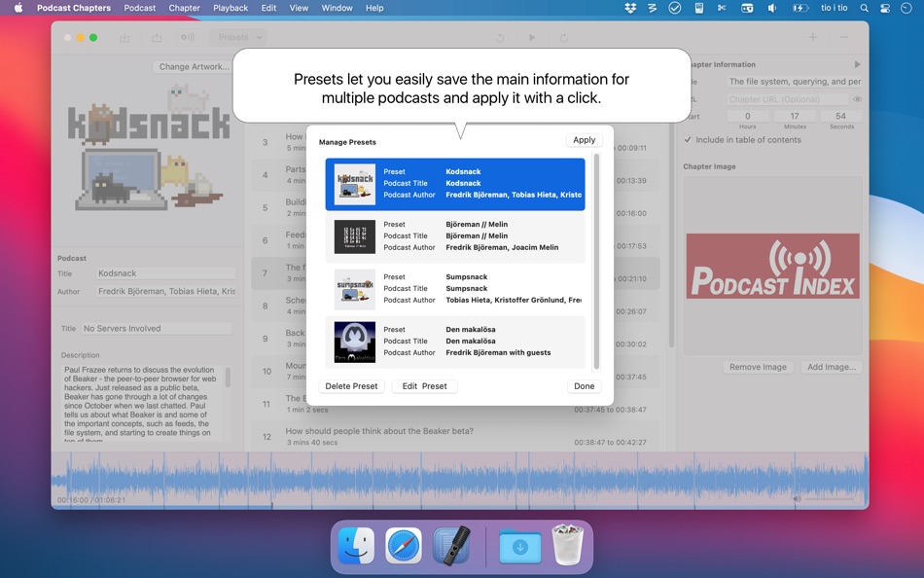Click the Manage Presets list scrollbar
This screenshot has height=578, width=924.
click(x=596, y=262)
